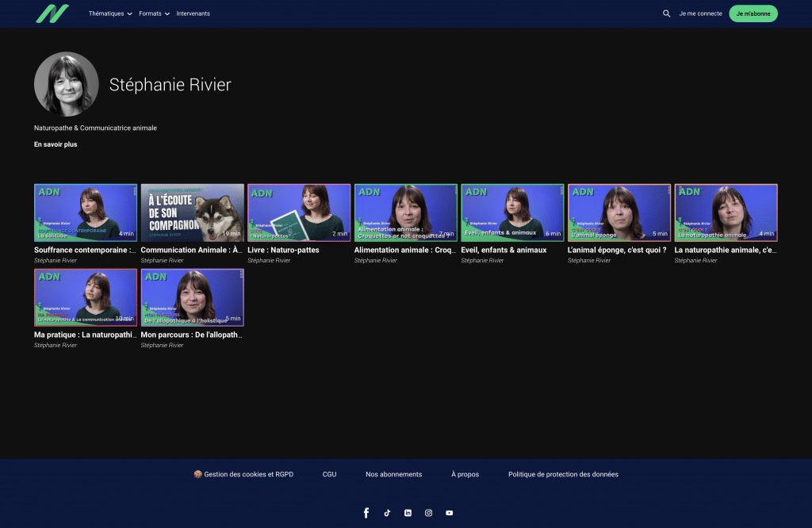This screenshot has width=812, height=528.
Task: Click the green N site logo
Action: click(x=52, y=13)
